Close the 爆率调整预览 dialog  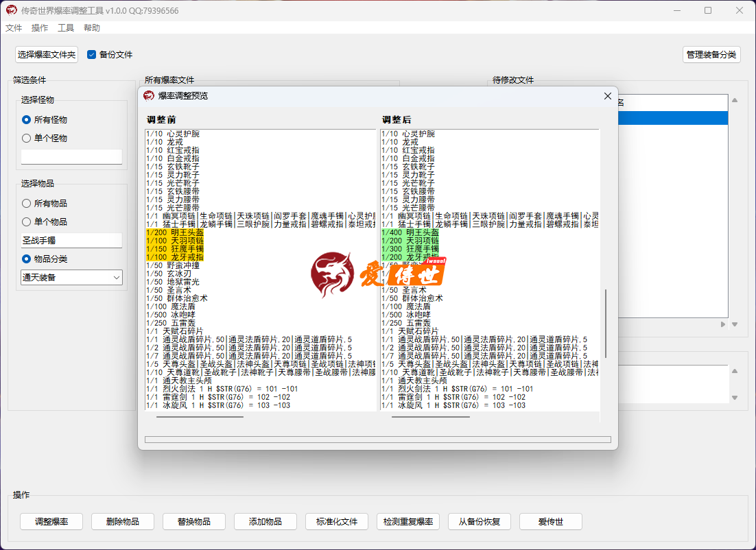click(607, 96)
